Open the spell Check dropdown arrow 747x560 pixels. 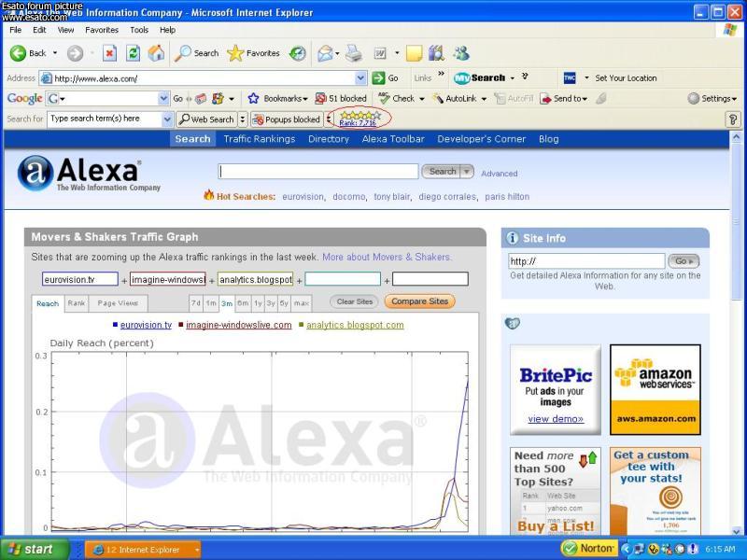(x=422, y=99)
